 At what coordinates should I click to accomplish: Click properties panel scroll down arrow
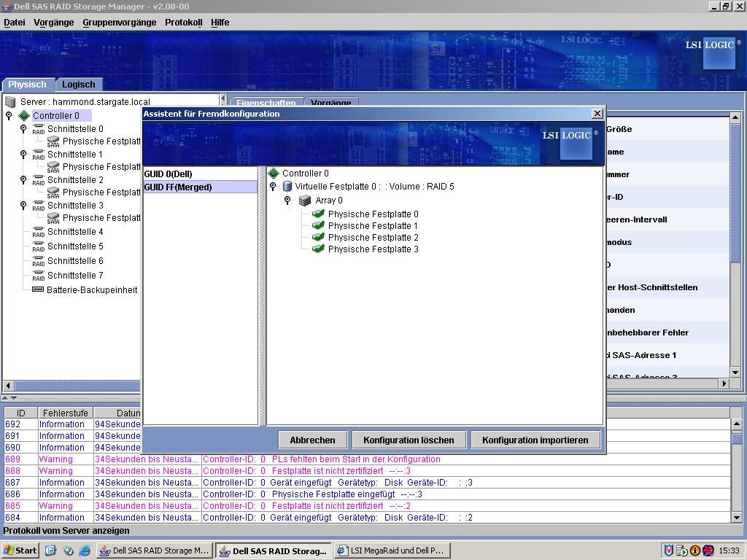(735, 373)
